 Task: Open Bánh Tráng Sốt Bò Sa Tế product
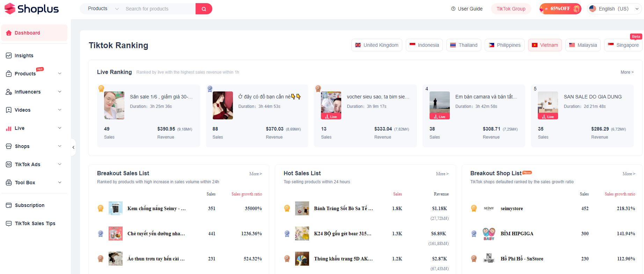click(x=344, y=208)
